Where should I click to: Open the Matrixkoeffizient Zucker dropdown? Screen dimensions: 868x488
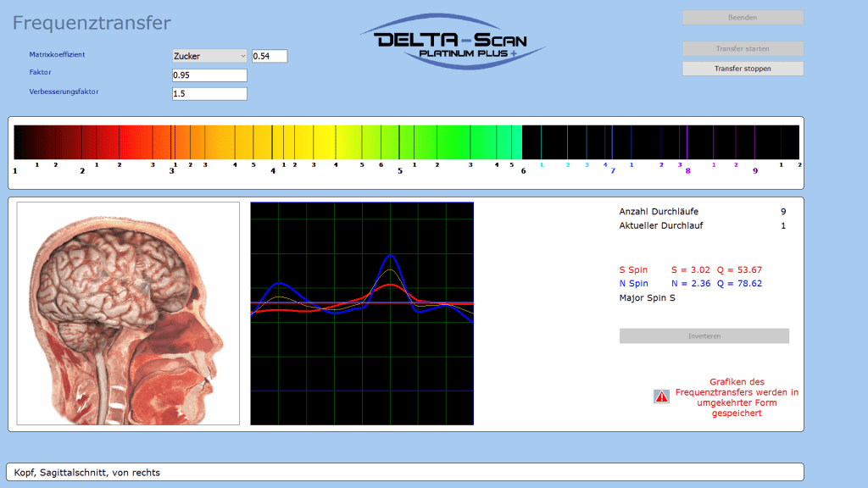coord(209,56)
